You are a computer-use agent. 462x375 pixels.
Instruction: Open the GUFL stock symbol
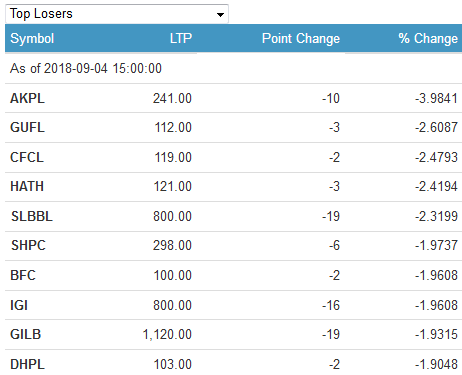click(x=27, y=127)
